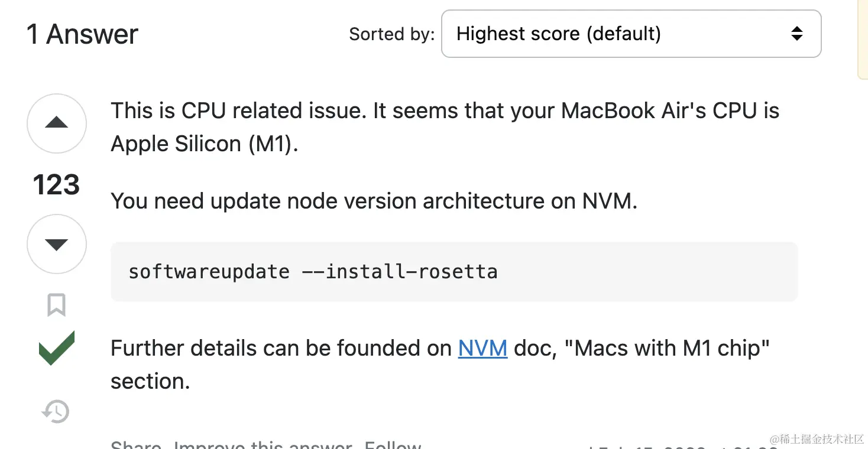Click the "You need update node version" sentence
The height and width of the screenshot is (449, 868).
pos(374,201)
